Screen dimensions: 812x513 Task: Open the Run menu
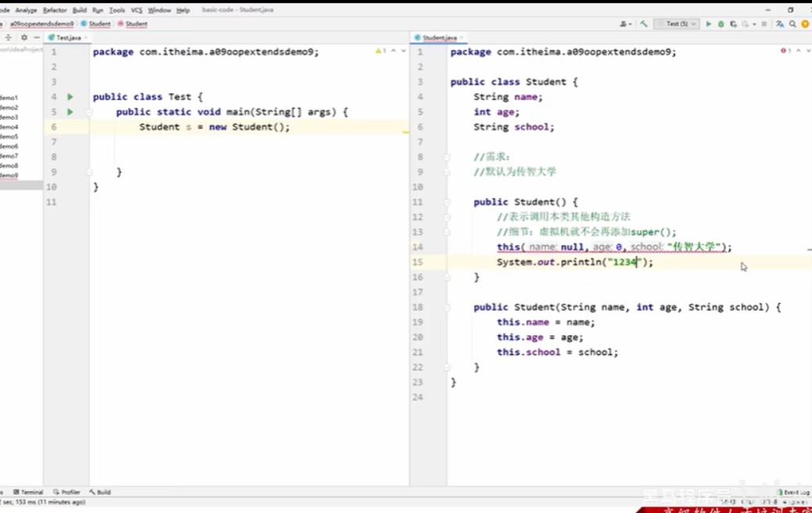[x=97, y=10]
